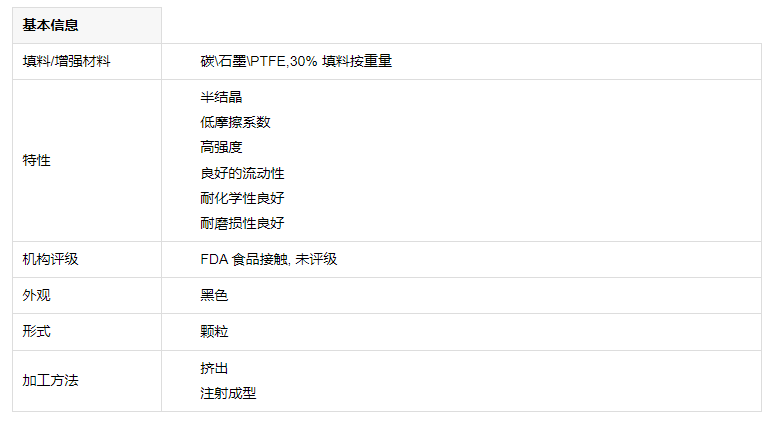The height and width of the screenshot is (422, 775).
Task: Select the 加工方法 row label
Action: point(50,380)
